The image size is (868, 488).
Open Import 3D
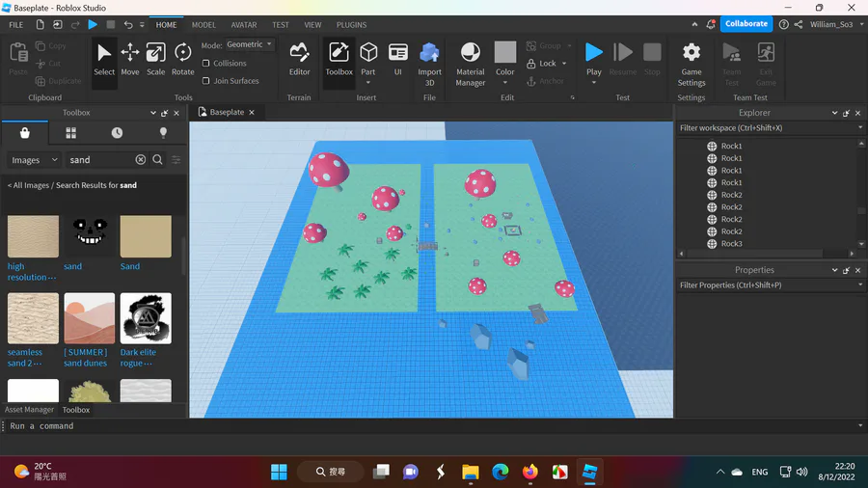[x=429, y=65]
